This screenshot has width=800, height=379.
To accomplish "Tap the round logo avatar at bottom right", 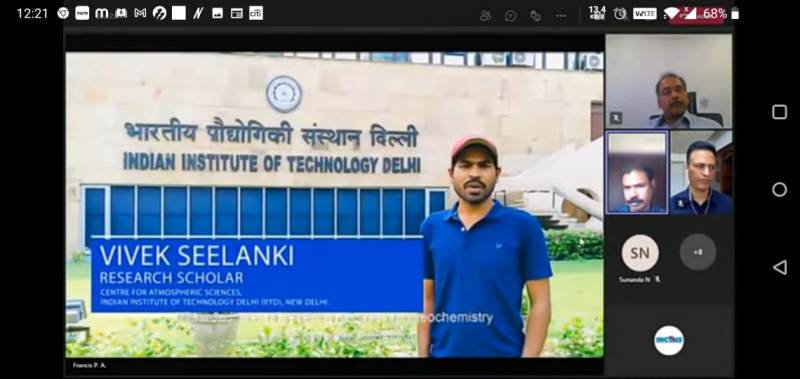I will (668, 340).
